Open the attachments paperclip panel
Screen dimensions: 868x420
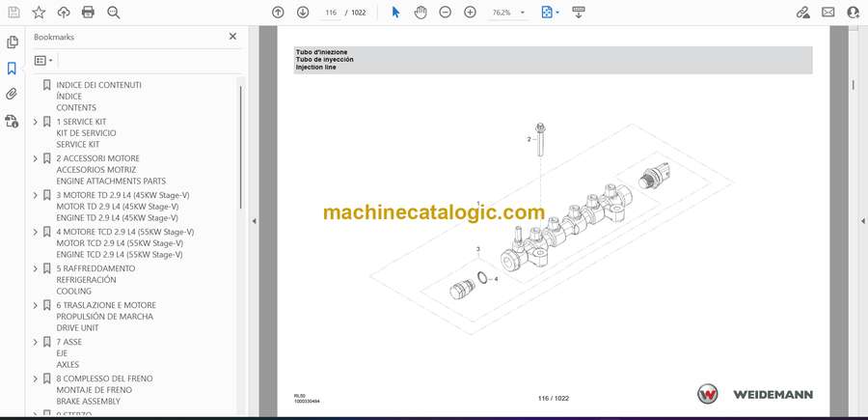click(12, 95)
